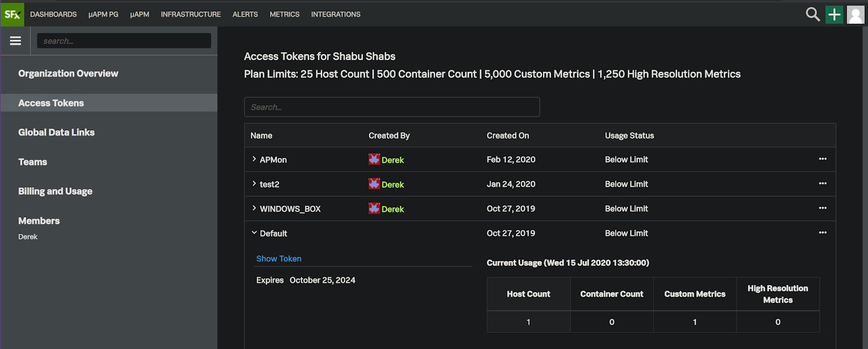868x349 pixels.
Task: Click the Host Count header cell
Action: [x=528, y=294]
